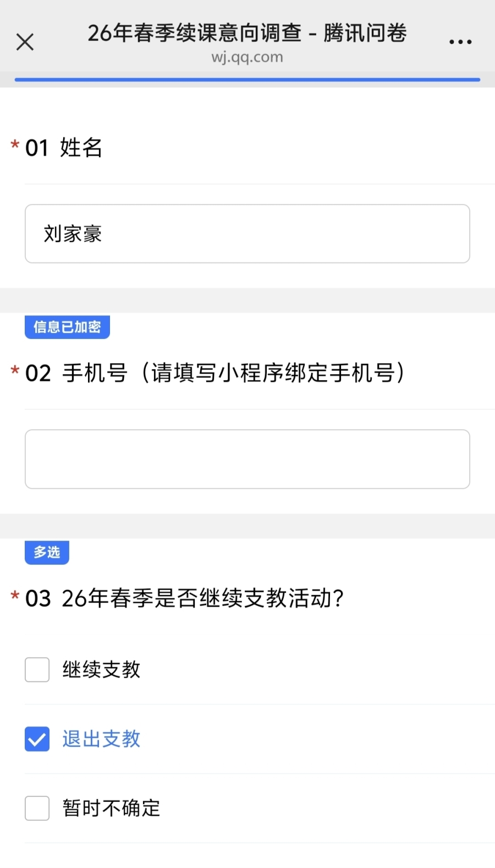The image size is (495, 868).
Task: Check the 继续支教 checkbox
Action: point(37,670)
